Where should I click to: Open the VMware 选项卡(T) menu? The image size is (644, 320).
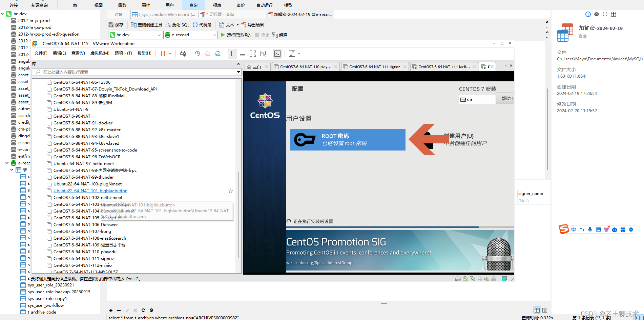(123, 53)
